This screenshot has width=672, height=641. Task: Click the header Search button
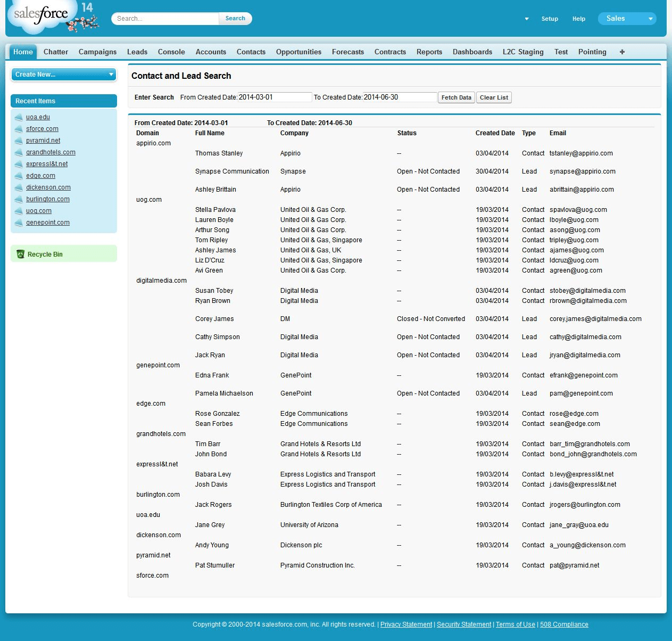click(235, 18)
